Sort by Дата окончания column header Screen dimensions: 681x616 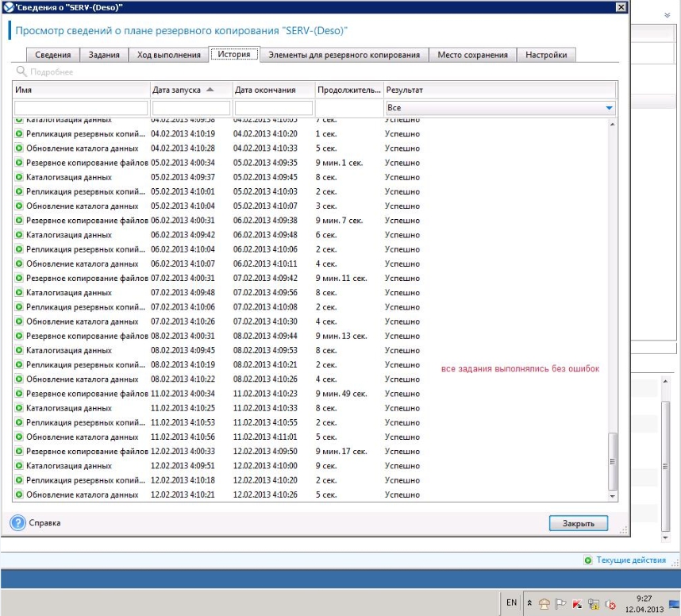tap(274, 90)
